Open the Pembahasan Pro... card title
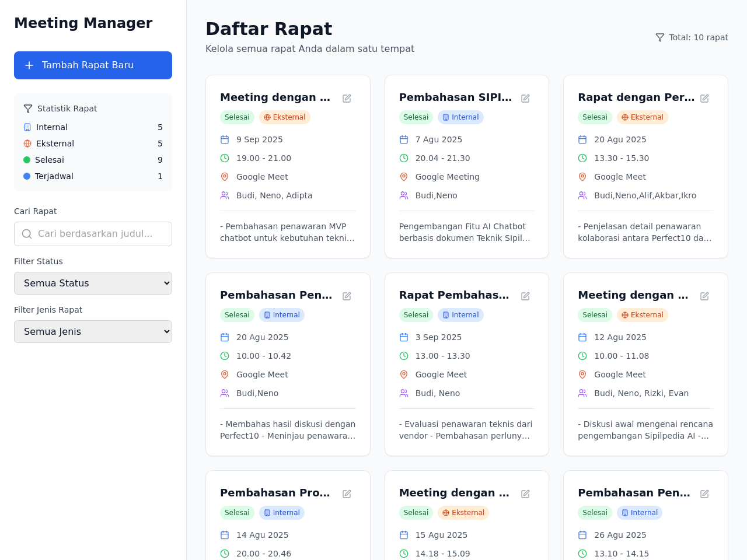This screenshot has width=747, height=560. click(275, 493)
